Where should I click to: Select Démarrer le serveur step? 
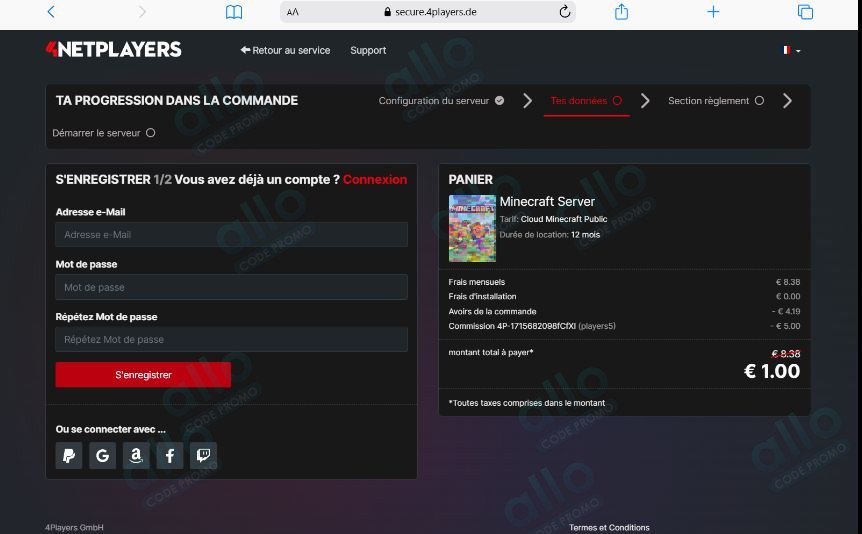103,133
